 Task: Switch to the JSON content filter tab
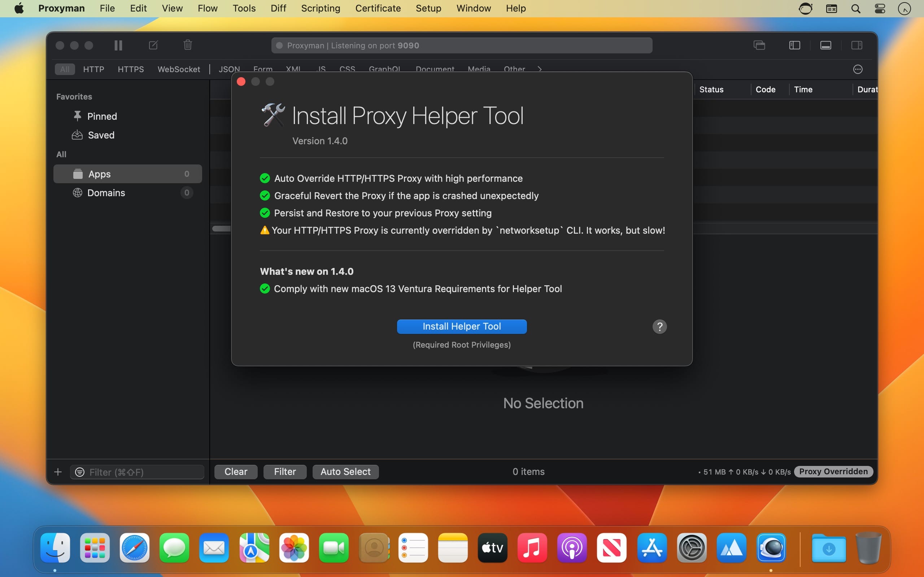pos(229,69)
